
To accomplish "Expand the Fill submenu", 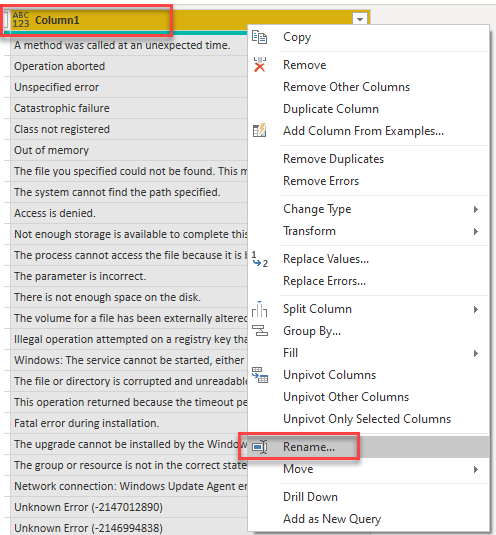I will (476, 353).
